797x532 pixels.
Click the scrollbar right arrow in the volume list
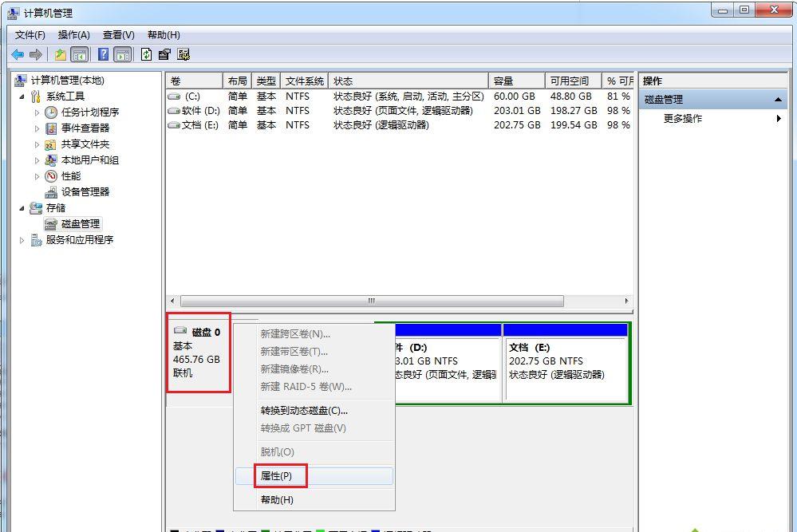pyautogui.click(x=626, y=301)
